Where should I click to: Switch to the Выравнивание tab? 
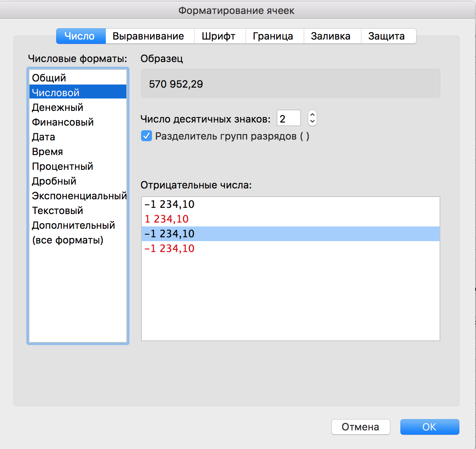148,36
